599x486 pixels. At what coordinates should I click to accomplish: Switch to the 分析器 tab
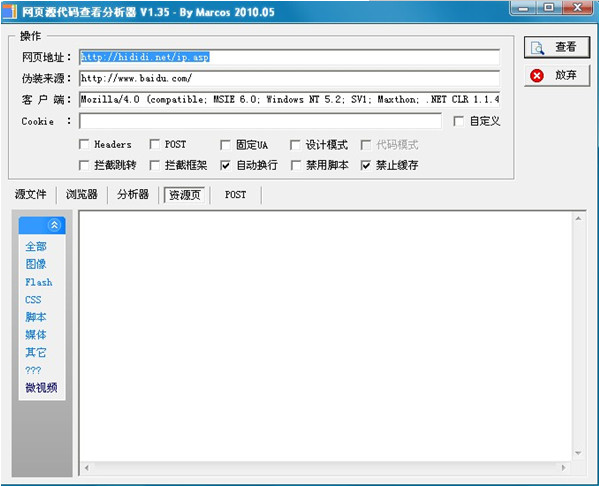point(133,194)
